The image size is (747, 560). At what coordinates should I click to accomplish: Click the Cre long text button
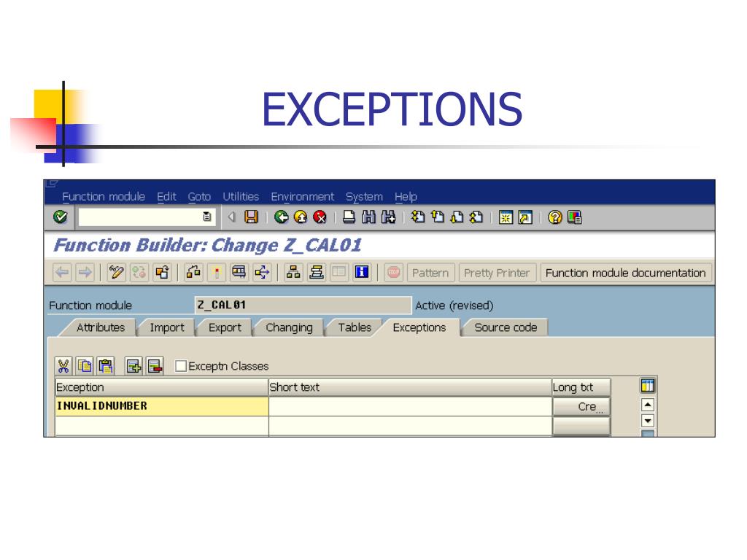(x=581, y=407)
